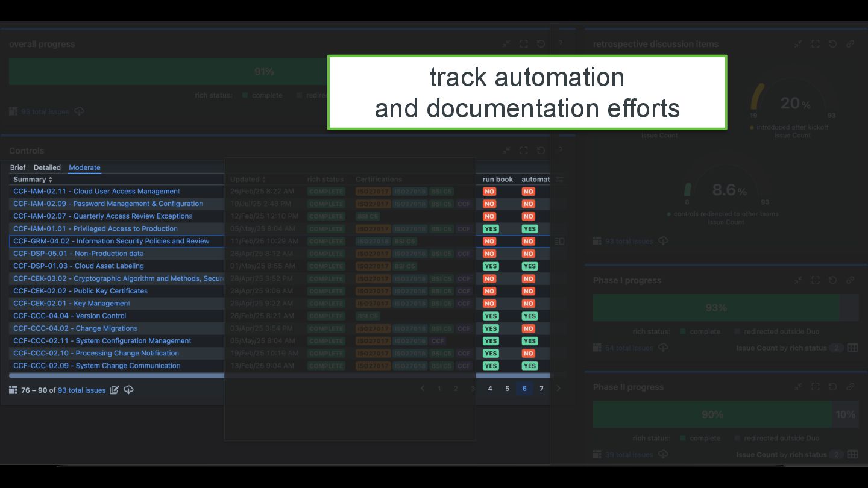
Task: Open CCF-CEK-02.01 Key Management issue
Action: pyautogui.click(x=72, y=304)
